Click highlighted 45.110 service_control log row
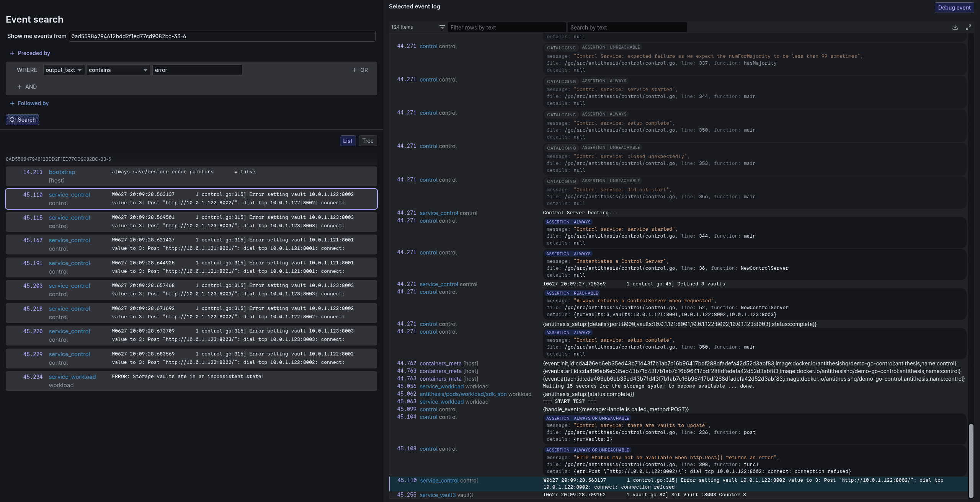 [679, 484]
